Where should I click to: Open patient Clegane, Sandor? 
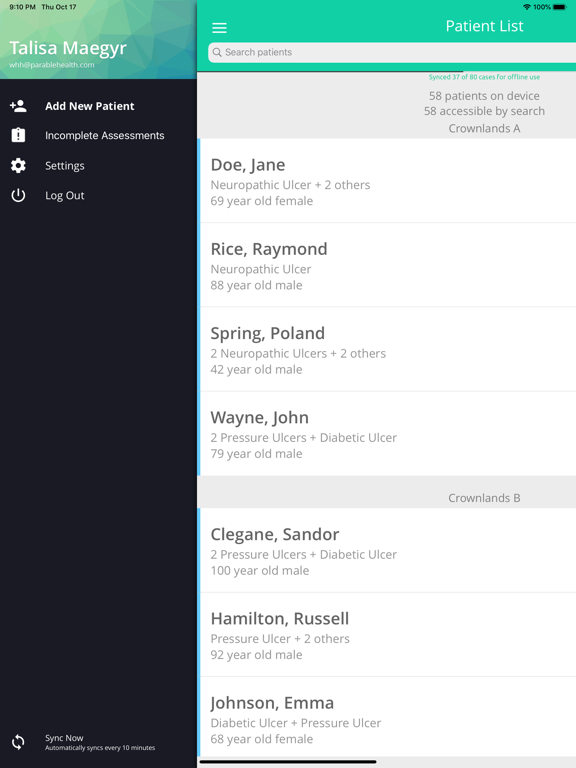coord(387,550)
